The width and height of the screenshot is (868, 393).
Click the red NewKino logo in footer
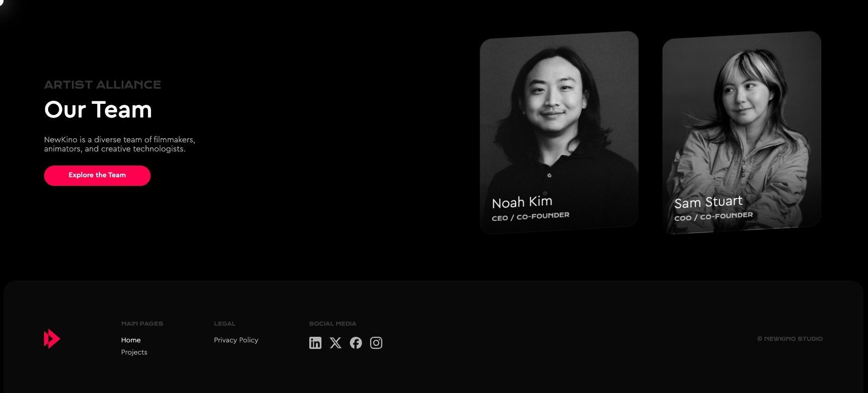52,339
